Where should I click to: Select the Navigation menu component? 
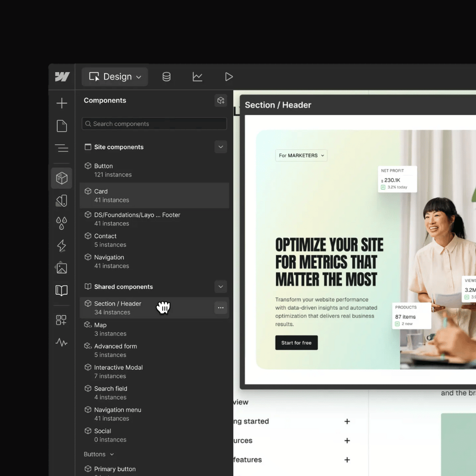(x=154, y=414)
